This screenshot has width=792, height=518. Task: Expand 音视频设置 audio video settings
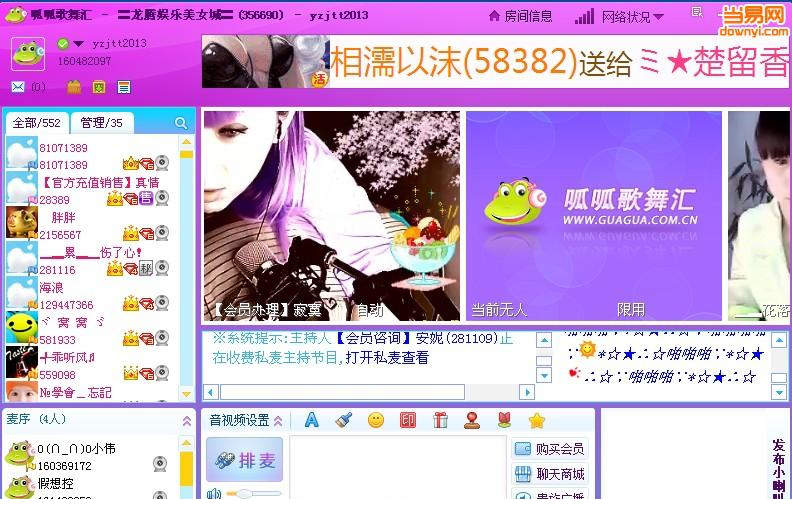[x=245, y=421]
